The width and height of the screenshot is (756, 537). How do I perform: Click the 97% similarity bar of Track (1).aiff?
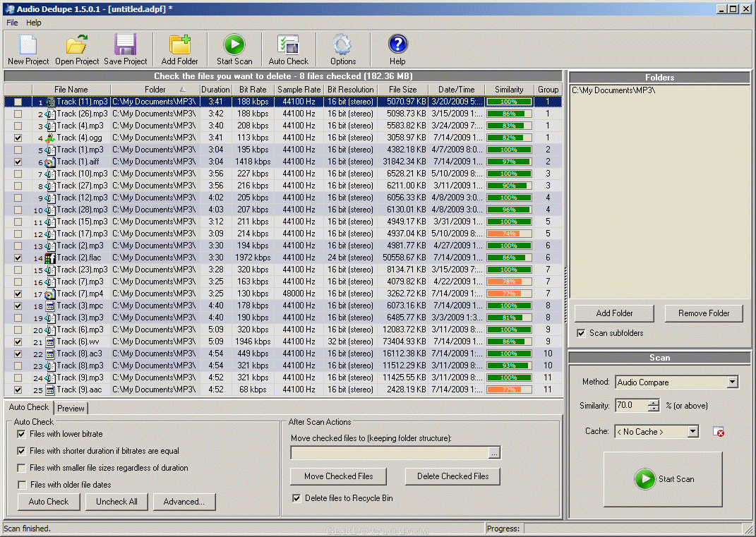click(x=509, y=162)
